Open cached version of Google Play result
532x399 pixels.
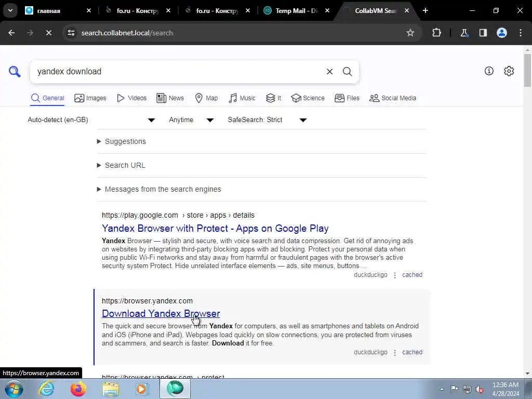pos(412,275)
